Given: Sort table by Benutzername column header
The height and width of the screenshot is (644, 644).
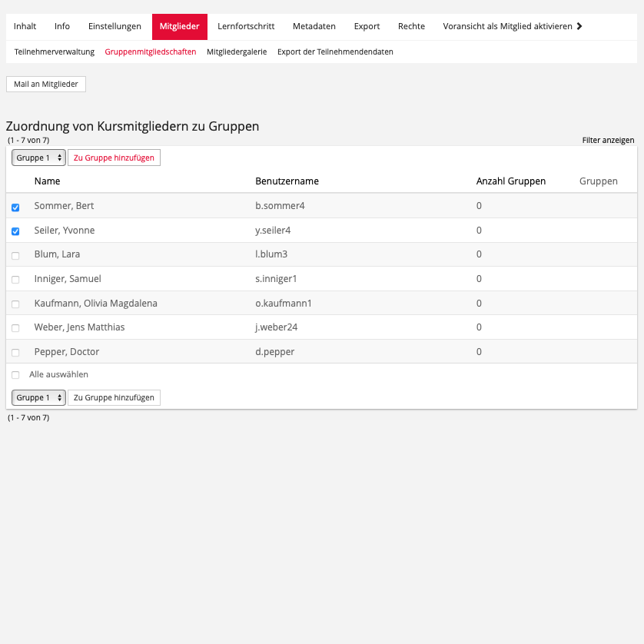Looking at the screenshot, I should click(287, 181).
